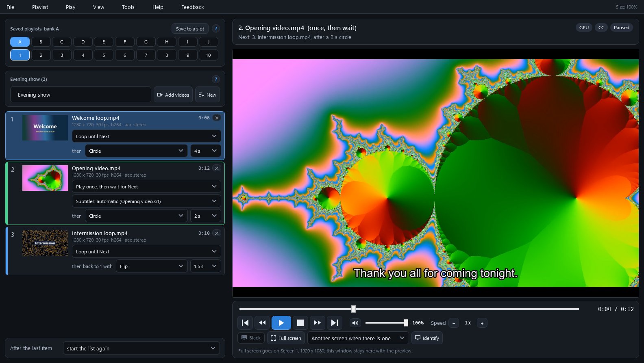Open the Subtitles automatic dropdown
This screenshot has width=644, height=363.
(x=146, y=201)
